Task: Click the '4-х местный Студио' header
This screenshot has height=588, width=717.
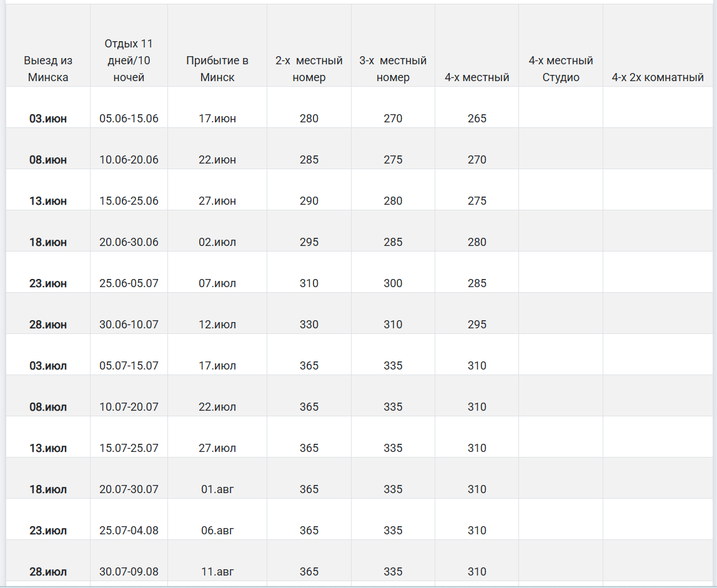Action: tap(560, 69)
